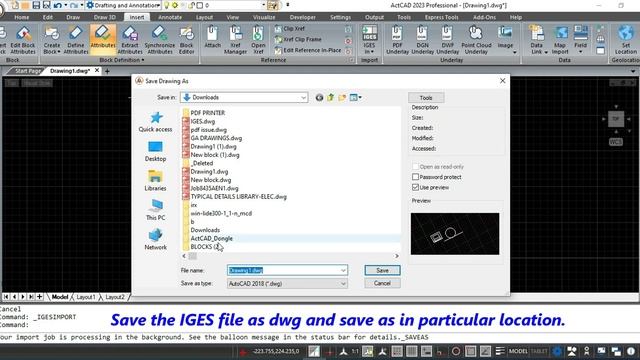Image resolution: width=640 pixels, height=360 pixels.
Task: Open the File name dropdown arrow
Action: click(343, 270)
